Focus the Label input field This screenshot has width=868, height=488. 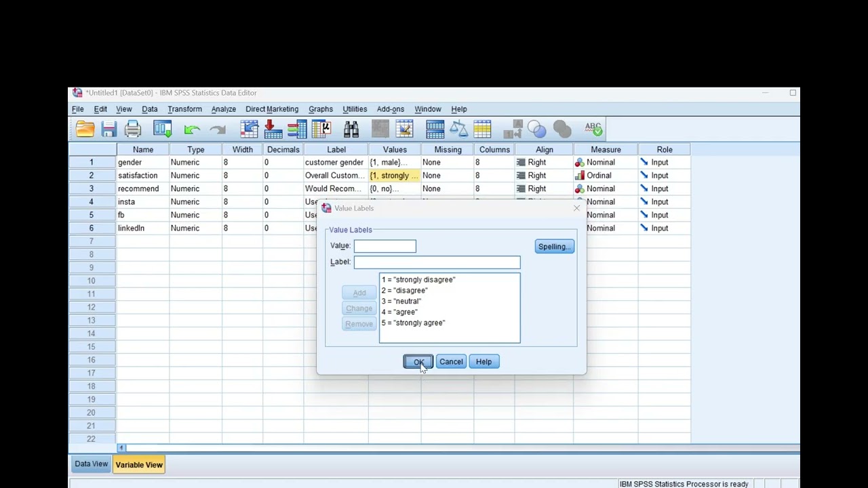tap(437, 262)
